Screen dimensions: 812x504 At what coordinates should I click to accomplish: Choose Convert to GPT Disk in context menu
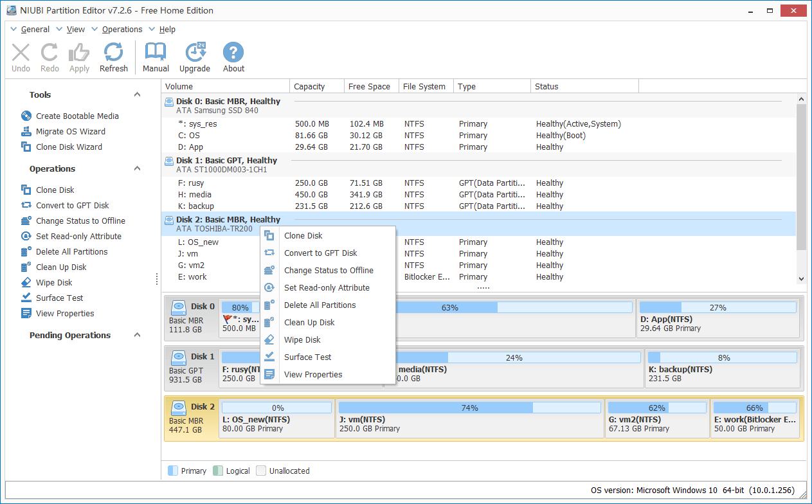pyautogui.click(x=320, y=253)
